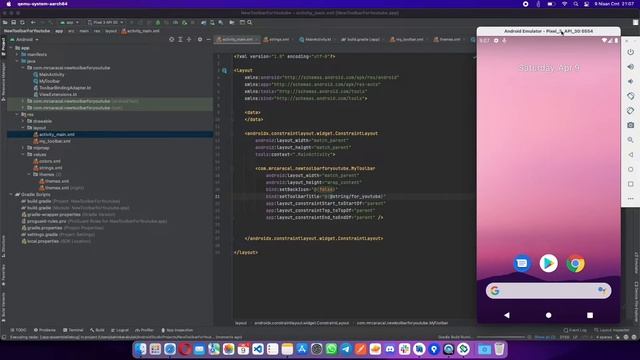Viewport: 640px width, 360px height.
Task: Open Project panel settings gear
Action: pos(200,40)
